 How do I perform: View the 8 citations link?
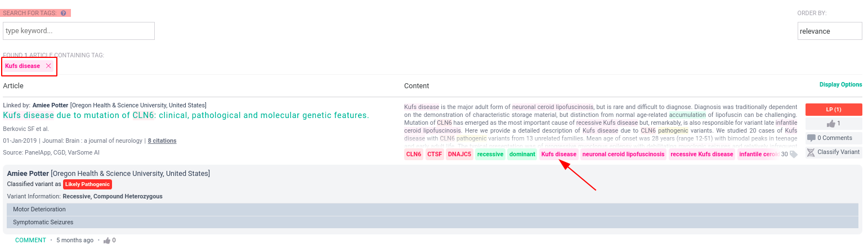pos(162,141)
